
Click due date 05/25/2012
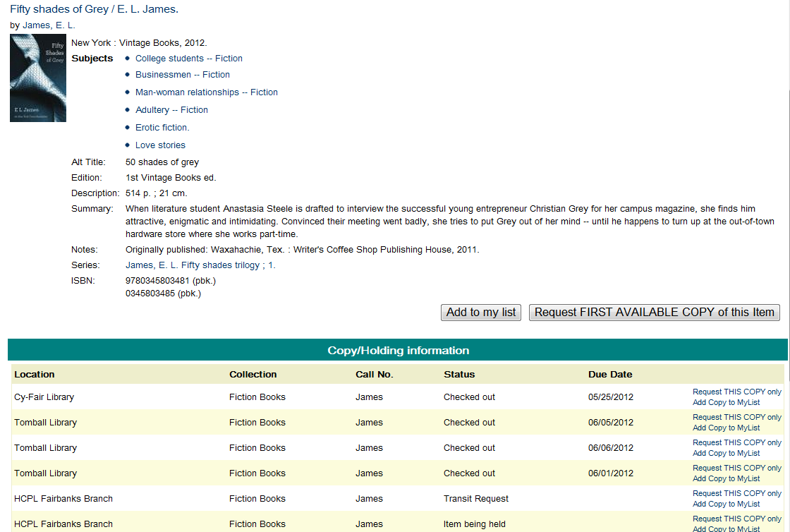coord(611,397)
